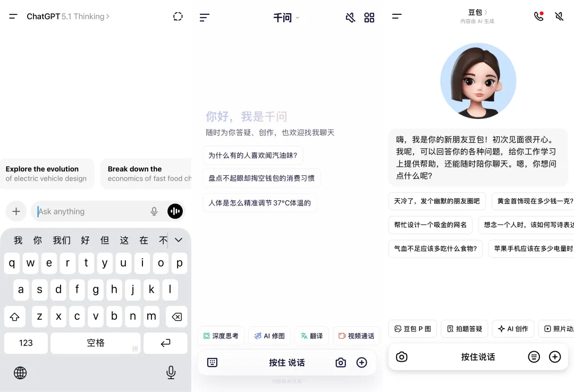Viewport: 574px width, 392px height.
Task: Open the temporary chat icon in ChatGPT header
Action: (178, 16)
